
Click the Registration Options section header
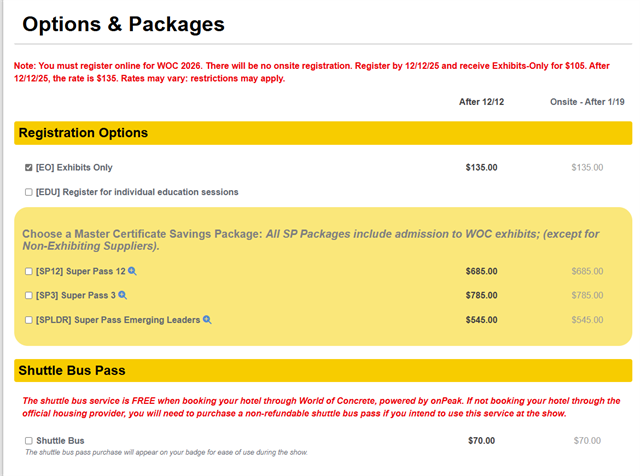tap(84, 133)
